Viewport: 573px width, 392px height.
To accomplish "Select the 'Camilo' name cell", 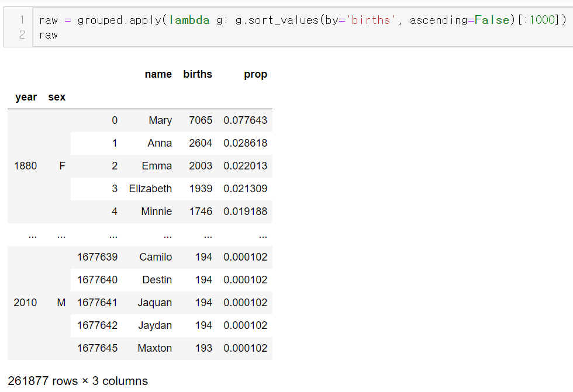I will 156,257.
